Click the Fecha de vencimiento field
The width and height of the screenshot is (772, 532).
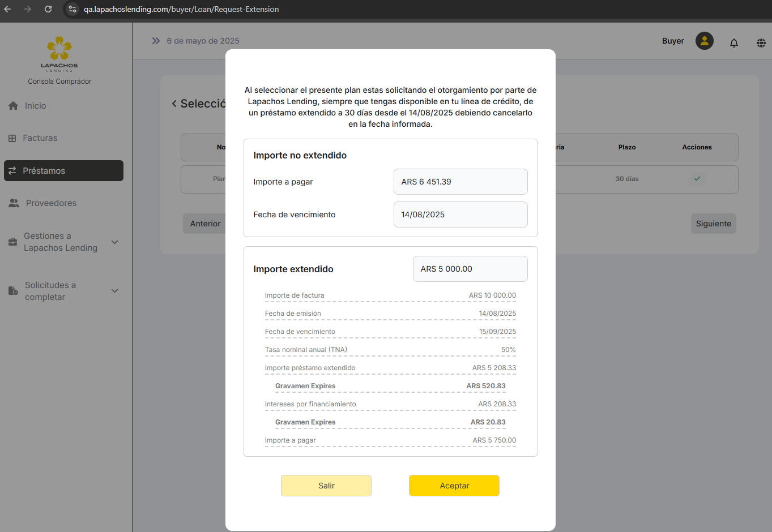[x=460, y=214]
